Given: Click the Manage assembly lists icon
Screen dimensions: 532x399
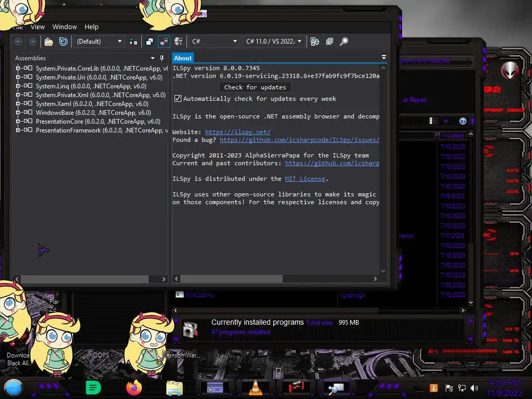Looking at the screenshot, I should click(134, 42).
